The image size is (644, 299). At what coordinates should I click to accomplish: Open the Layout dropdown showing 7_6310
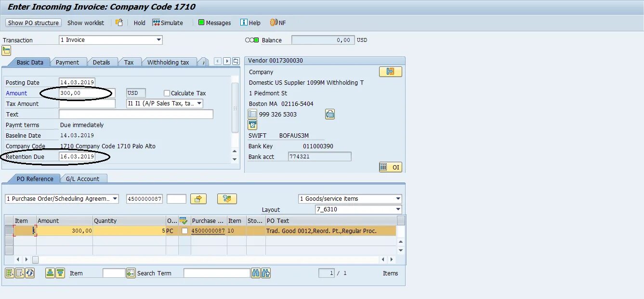(x=398, y=209)
